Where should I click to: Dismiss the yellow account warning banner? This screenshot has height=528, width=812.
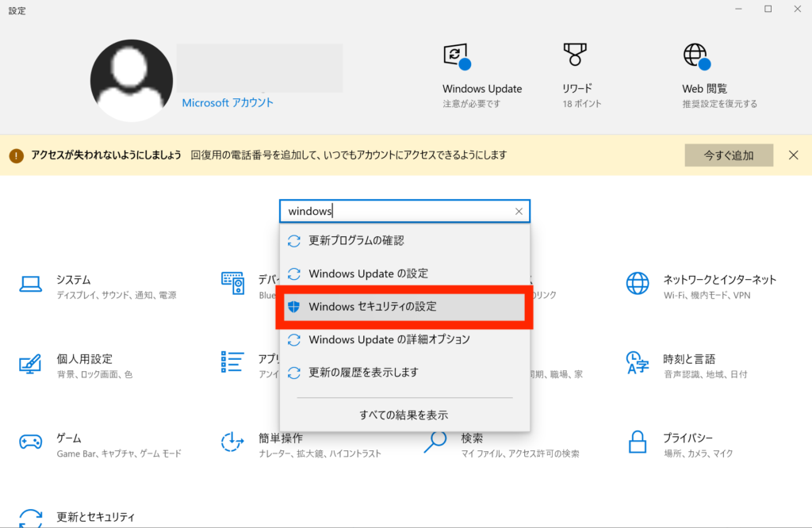(793, 155)
